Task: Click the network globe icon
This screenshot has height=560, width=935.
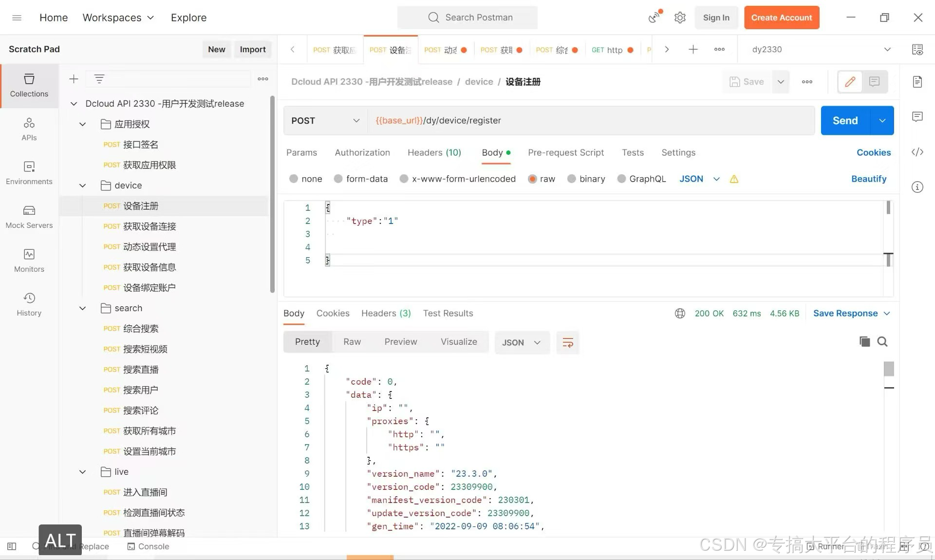Action: click(x=680, y=314)
